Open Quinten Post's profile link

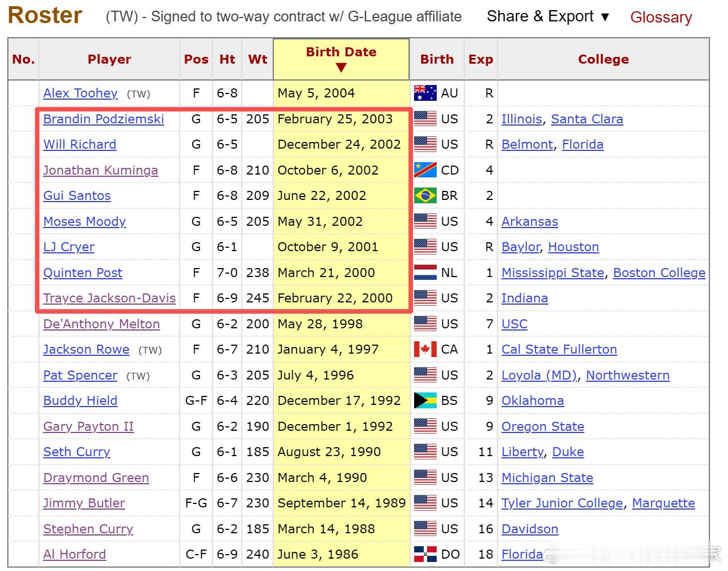pos(83,273)
